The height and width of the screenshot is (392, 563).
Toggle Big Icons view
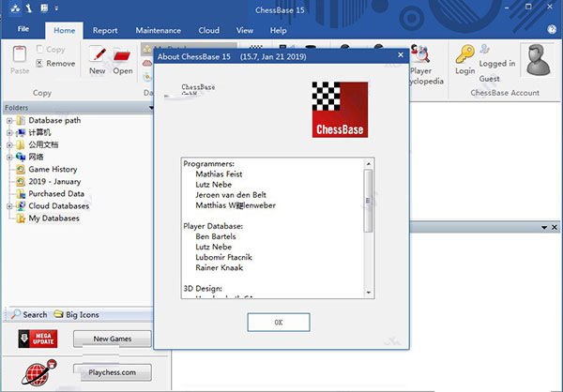click(76, 314)
